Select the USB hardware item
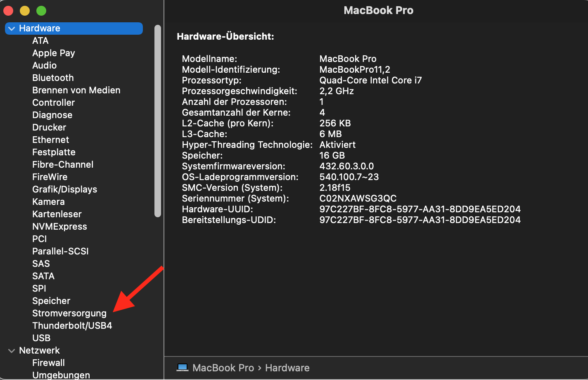This screenshot has height=380, width=588. (41, 338)
